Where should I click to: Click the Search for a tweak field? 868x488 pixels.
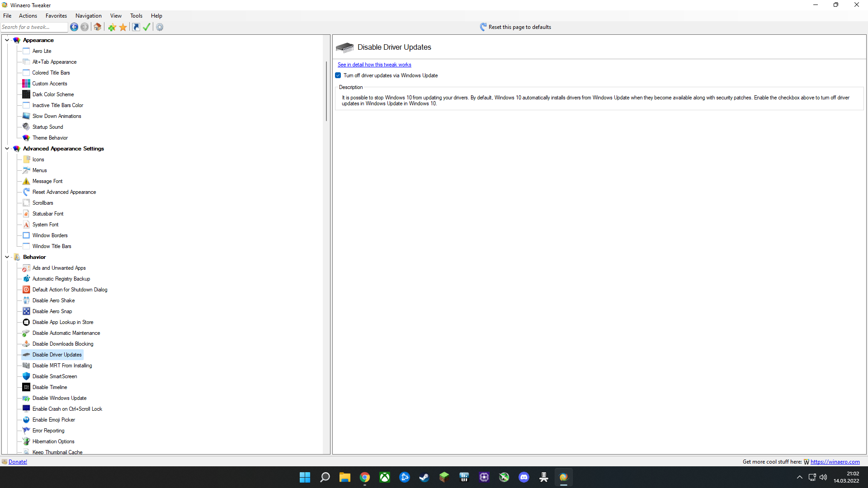point(34,27)
